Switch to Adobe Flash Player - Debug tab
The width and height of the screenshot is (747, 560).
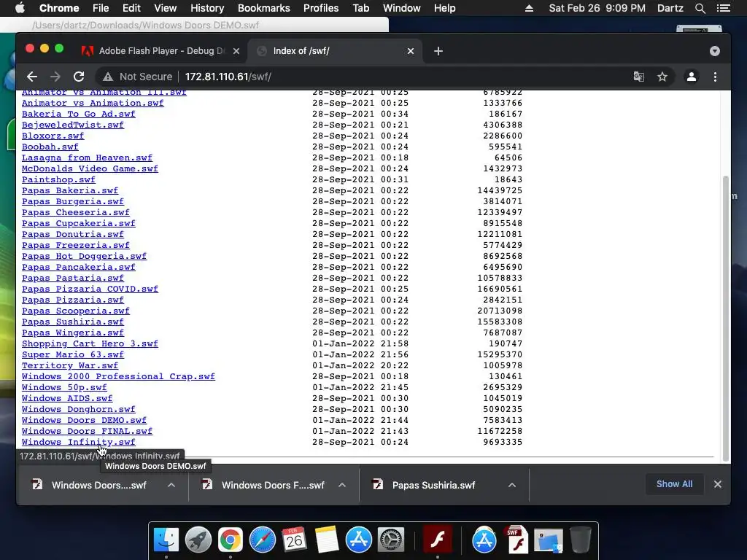162,51
